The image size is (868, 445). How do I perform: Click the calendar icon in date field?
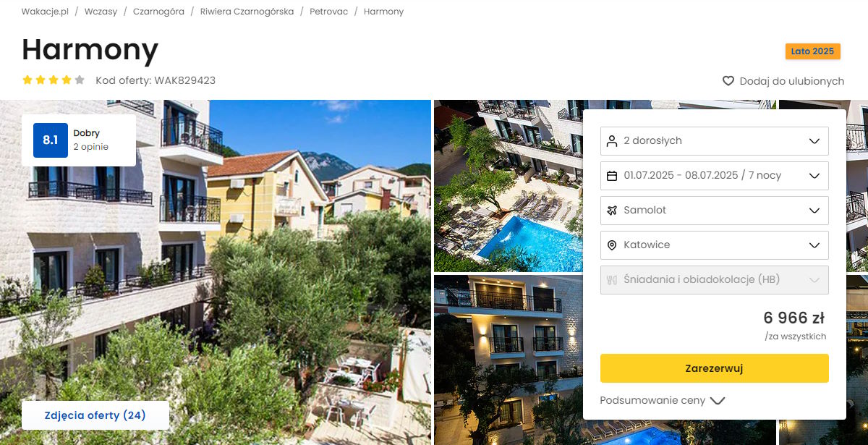point(612,175)
